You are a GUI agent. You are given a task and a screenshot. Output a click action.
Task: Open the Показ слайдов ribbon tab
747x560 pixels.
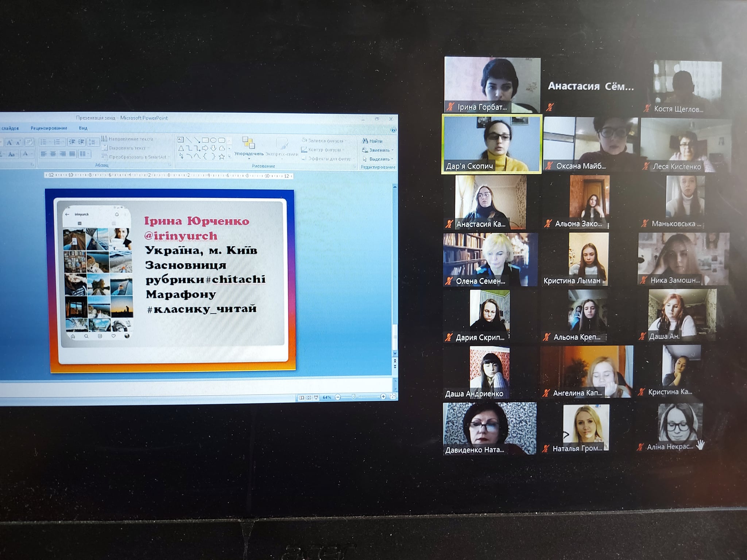click(9, 128)
